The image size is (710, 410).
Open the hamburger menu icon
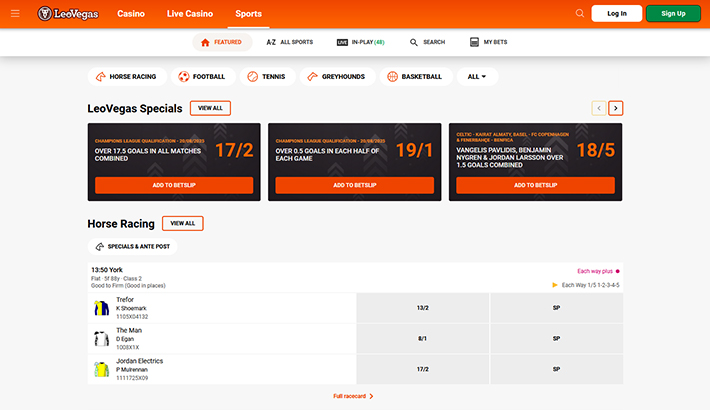tap(15, 14)
